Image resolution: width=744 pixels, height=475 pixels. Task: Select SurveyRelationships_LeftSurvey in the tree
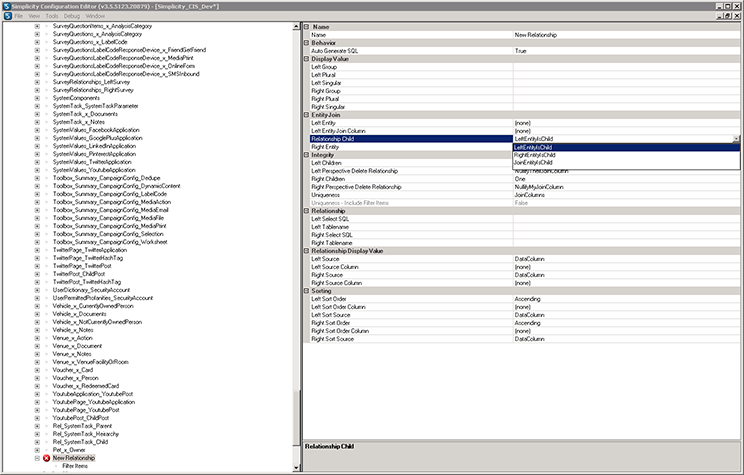[91, 82]
